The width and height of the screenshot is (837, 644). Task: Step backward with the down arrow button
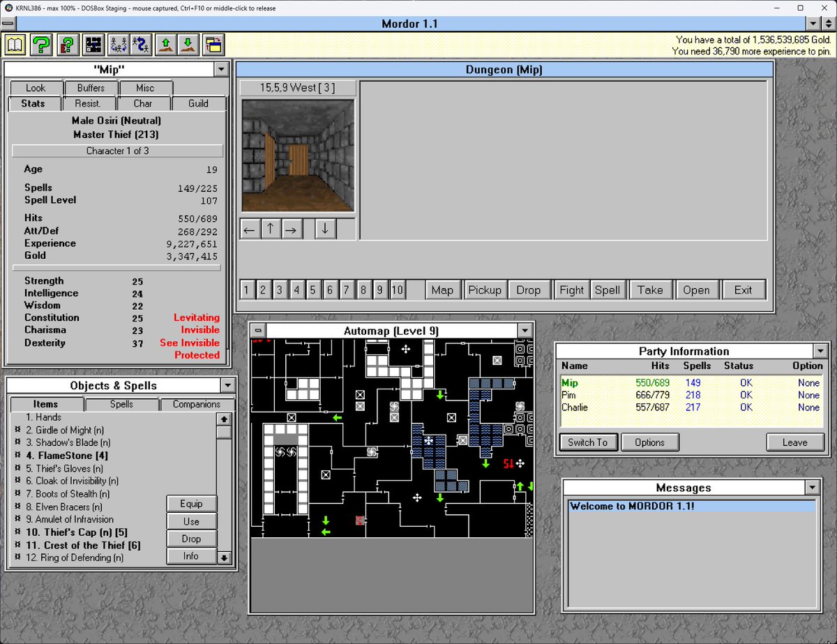coord(324,229)
